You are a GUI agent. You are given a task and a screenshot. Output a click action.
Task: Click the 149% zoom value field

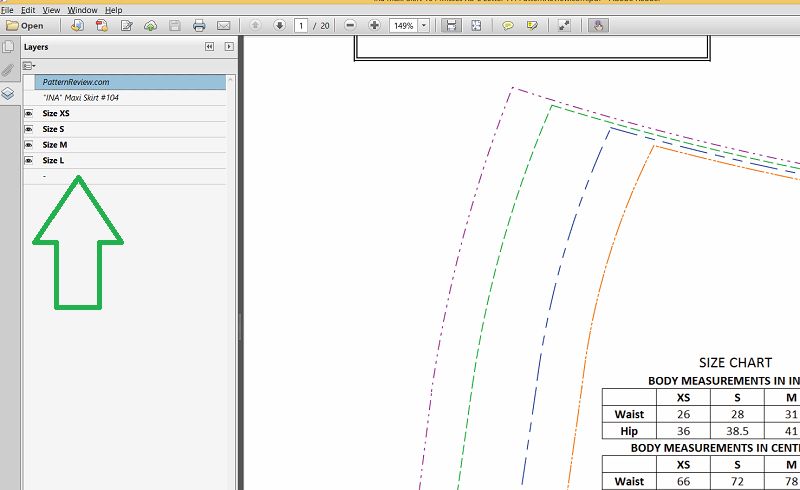[x=404, y=26]
